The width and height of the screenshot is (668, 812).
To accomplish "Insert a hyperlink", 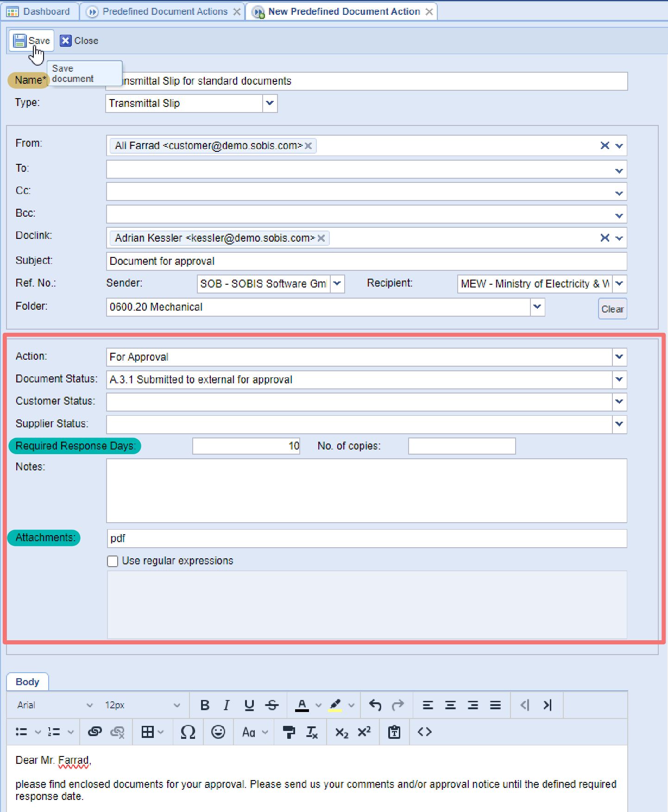I will 95,732.
